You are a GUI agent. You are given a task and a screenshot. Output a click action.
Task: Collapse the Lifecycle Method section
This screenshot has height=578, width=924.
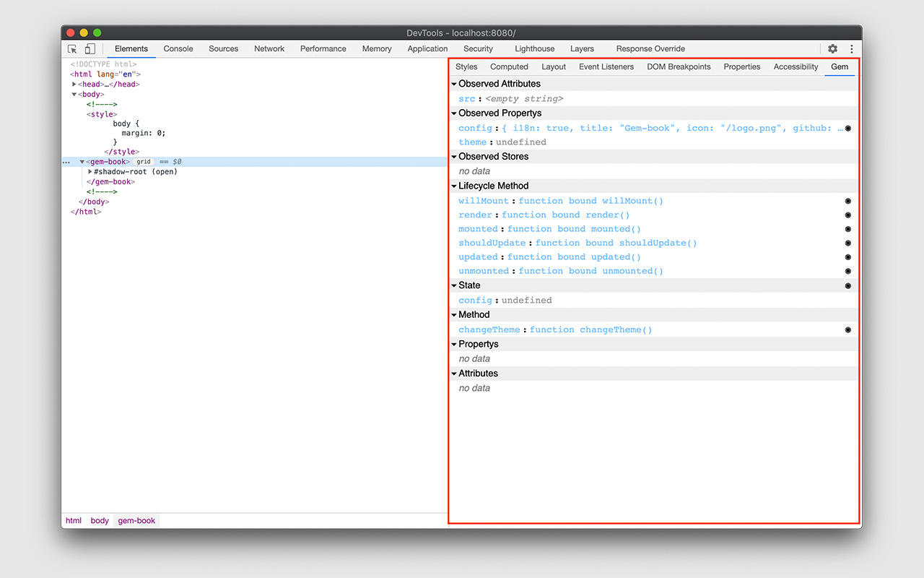[x=454, y=186]
